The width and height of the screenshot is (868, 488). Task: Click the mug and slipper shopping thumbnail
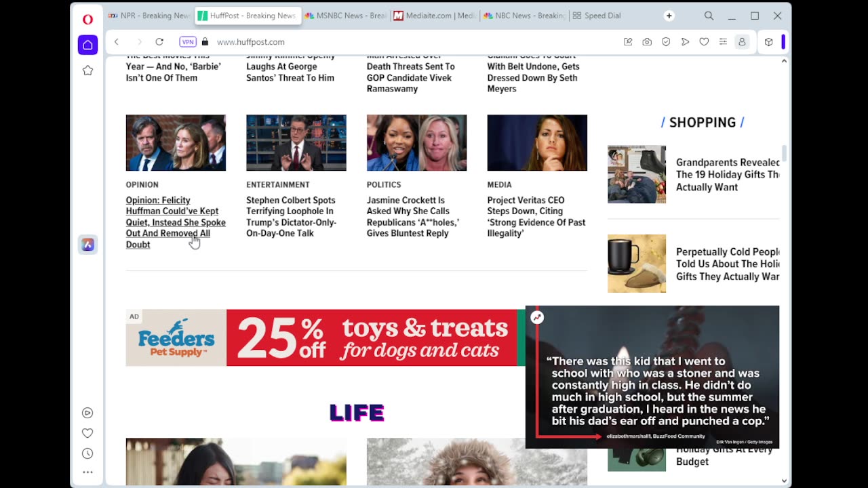[637, 264]
